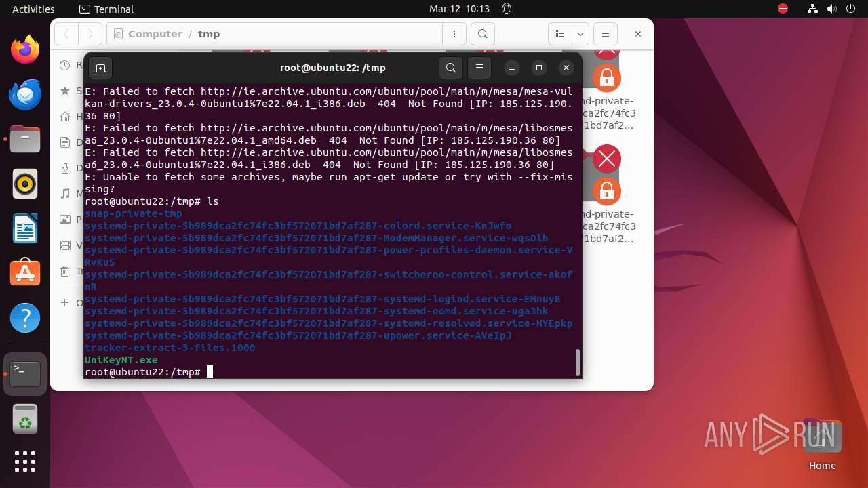868x488 pixels.
Task: Click the new tab icon in Terminal
Action: (x=100, y=68)
